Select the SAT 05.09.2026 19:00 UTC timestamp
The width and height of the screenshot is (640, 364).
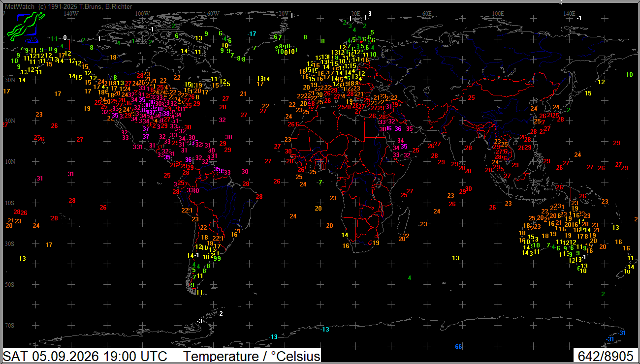click(85, 356)
